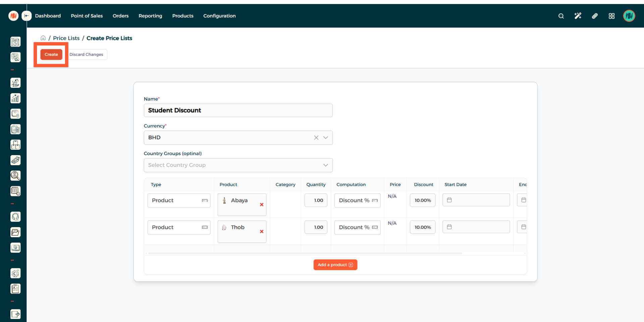Click the Student Discount name field
Viewport: 644px width, 322px height.
[238, 111]
